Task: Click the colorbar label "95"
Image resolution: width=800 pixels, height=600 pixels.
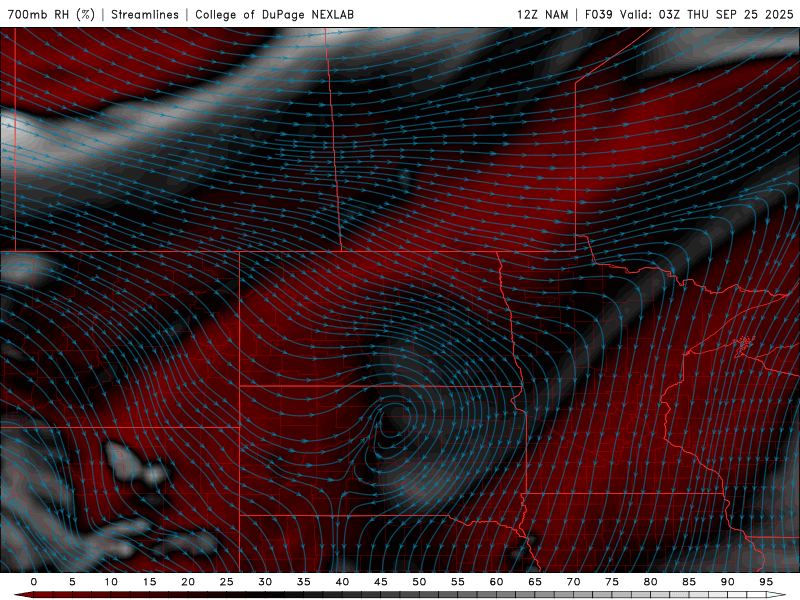Action: (x=766, y=582)
